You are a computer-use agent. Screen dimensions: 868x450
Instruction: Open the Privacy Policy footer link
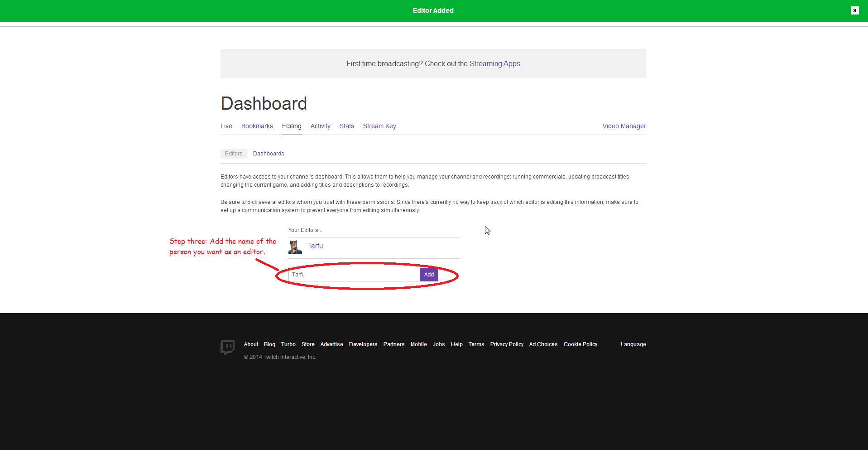(x=507, y=344)
